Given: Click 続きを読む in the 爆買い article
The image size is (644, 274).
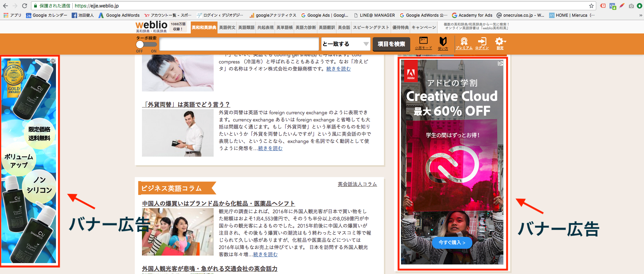Looking at the screenshot, I should tap(266, 255).
